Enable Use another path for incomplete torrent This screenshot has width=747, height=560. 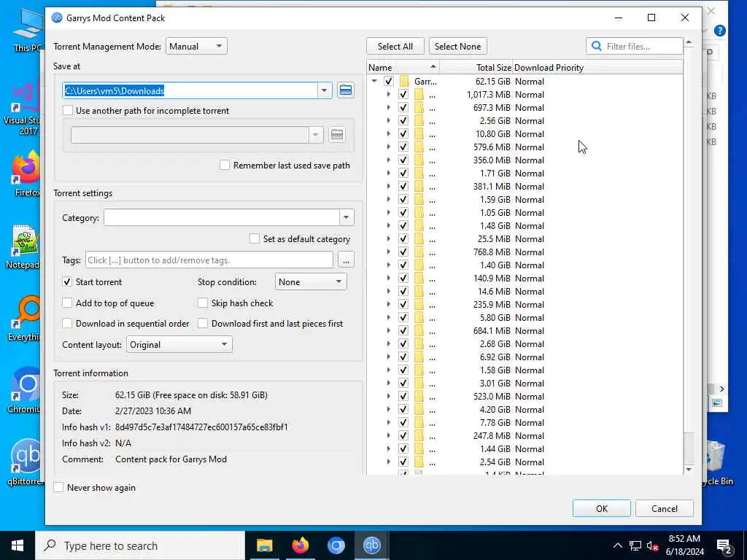(68, 111)
